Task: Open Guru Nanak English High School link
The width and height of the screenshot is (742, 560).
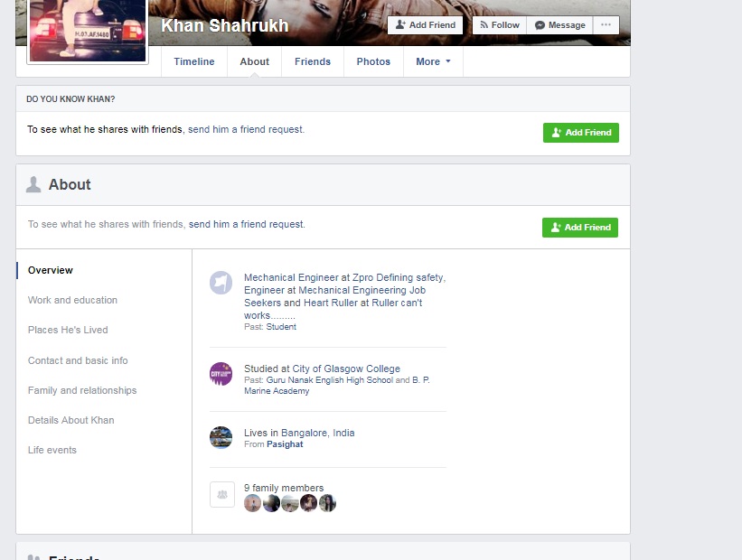Action: pyautogui.click(x=329, y=379)
